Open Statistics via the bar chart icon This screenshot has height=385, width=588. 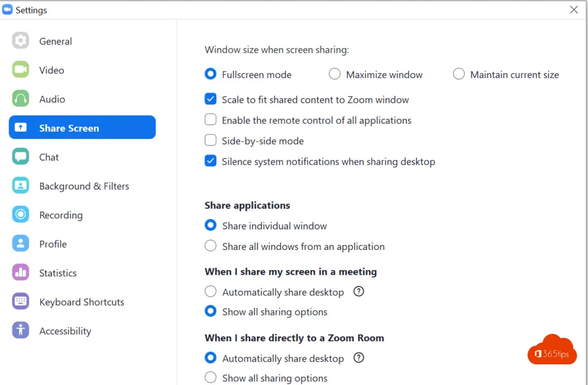click(21, 273)
